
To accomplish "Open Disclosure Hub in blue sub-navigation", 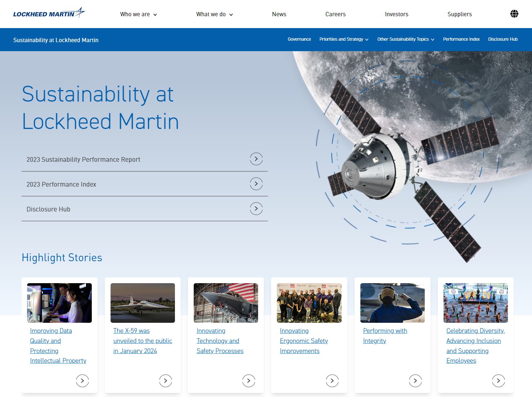I will click(x=503, y=39).
